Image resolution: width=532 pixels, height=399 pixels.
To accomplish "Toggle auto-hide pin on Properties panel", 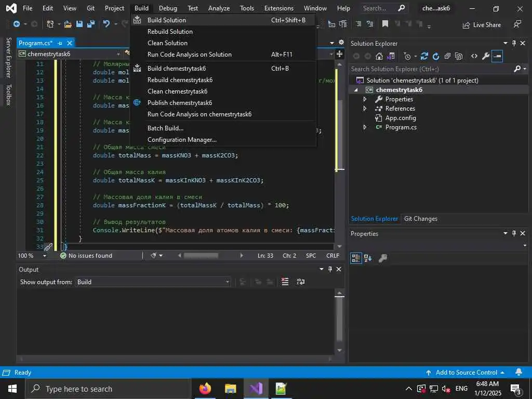I will (514, 233).
